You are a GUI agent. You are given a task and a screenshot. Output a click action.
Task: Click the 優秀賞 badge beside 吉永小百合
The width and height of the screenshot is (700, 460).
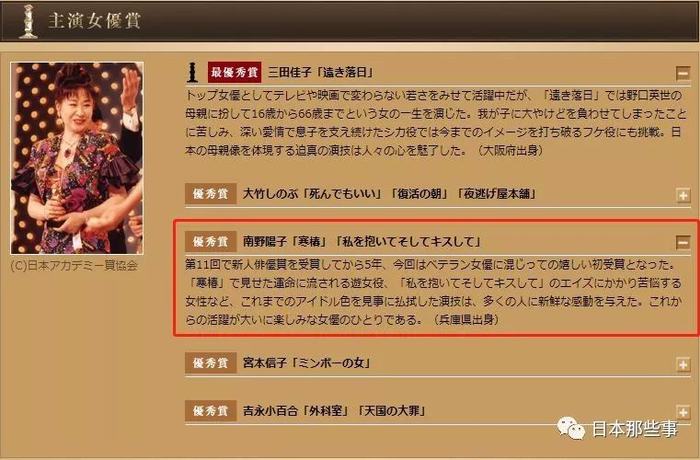[211, 410]
